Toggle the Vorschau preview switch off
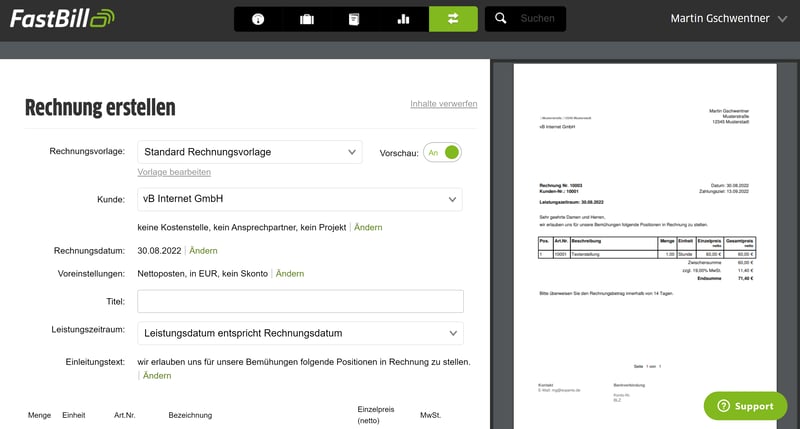The width and height of the screenshot is (800, 429). coord(443,152)
